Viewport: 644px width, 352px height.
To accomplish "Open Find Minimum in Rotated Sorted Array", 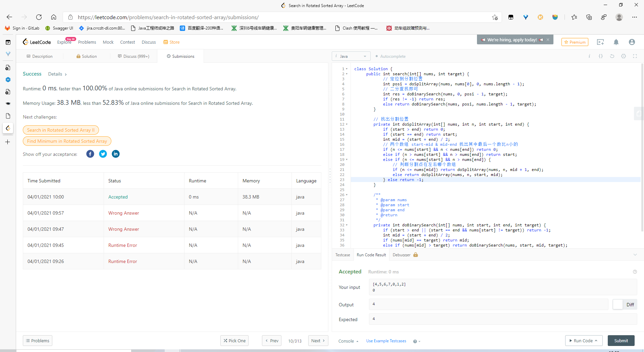I will pos(67,141).
